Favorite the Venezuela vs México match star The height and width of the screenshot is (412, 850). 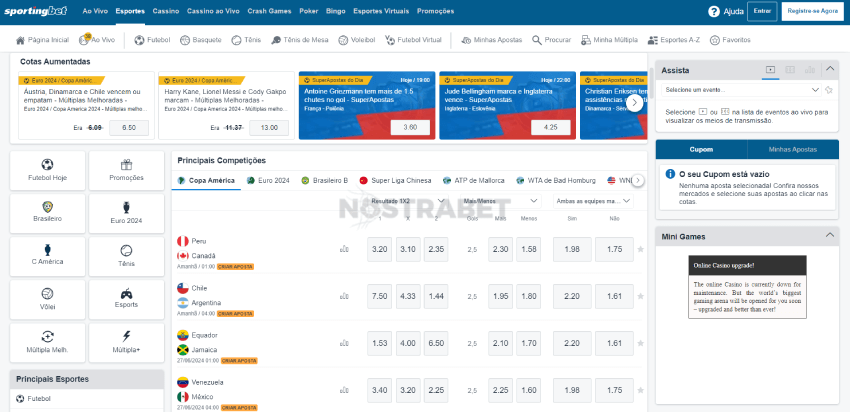641,390
